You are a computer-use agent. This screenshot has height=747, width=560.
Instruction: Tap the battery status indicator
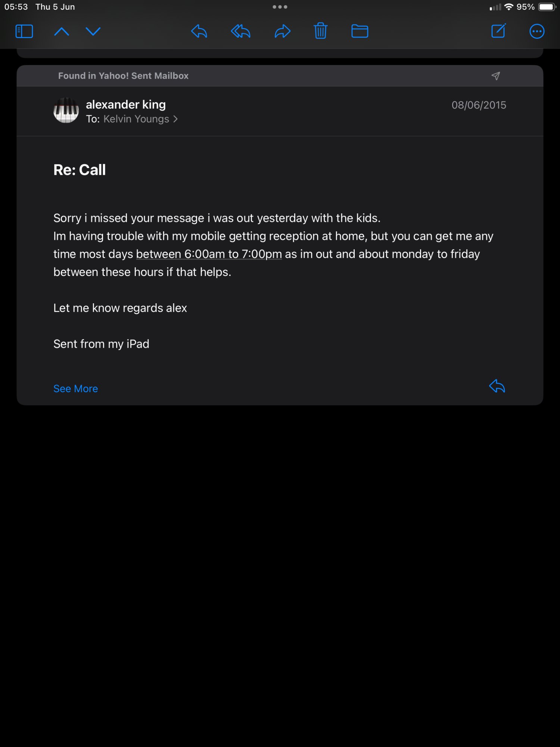tap(547, 7)
